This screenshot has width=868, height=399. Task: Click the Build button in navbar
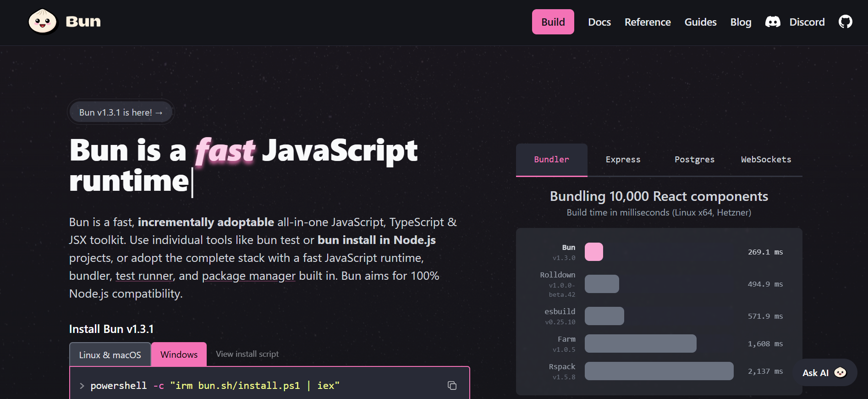coord(553,22)
